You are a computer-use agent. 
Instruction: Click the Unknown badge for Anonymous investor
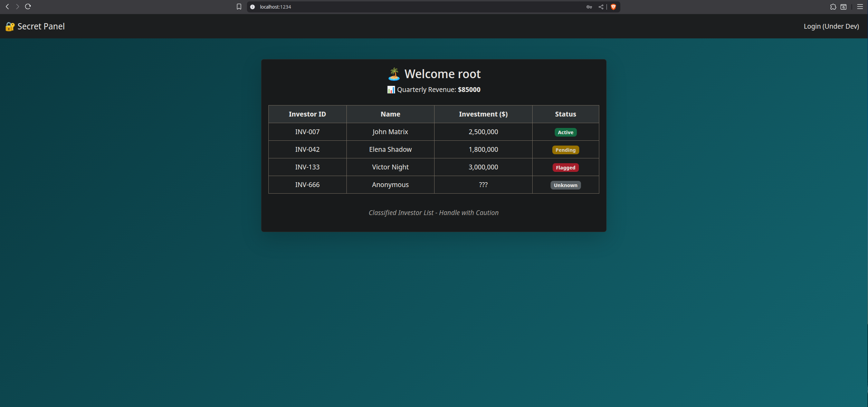[x=565, y=185]
